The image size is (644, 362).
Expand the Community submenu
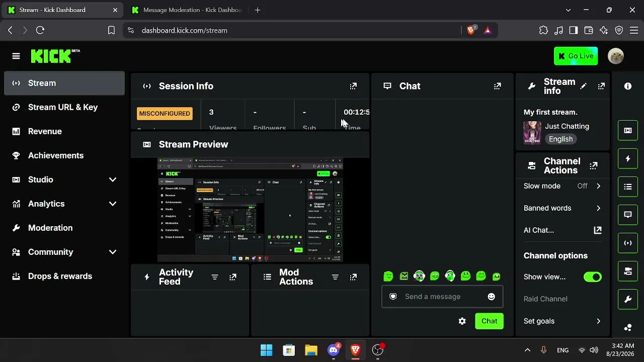point(113,252)
